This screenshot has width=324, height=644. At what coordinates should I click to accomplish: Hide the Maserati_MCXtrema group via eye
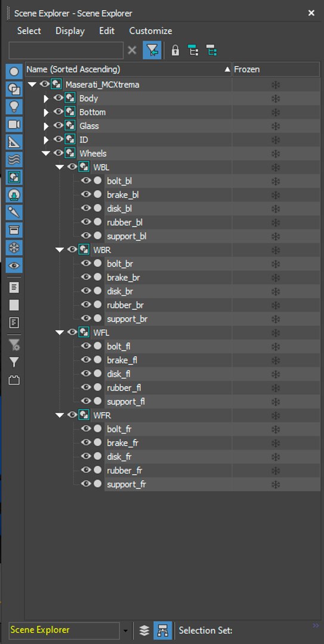click(44, 84)
